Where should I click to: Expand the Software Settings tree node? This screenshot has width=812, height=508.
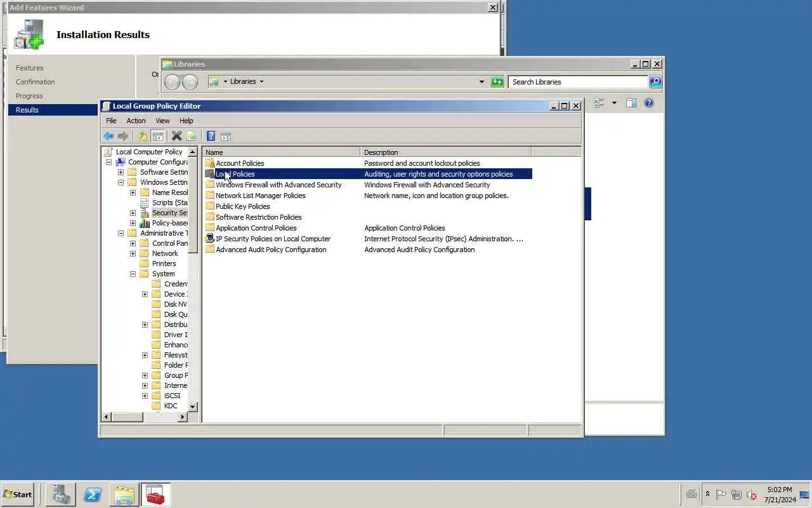click(x=121, y=172)
